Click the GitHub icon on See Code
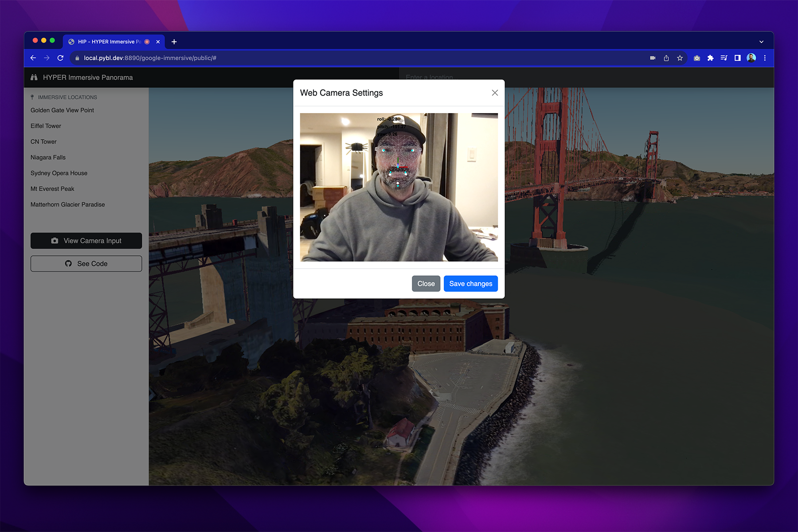Viewport: 798px width, 532px height. point(68,263)
